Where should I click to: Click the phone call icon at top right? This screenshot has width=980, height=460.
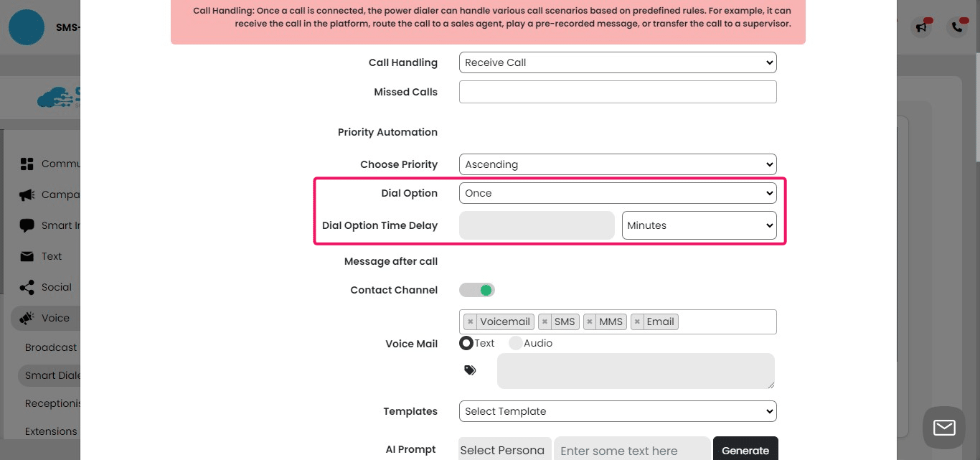click(957, 27)
